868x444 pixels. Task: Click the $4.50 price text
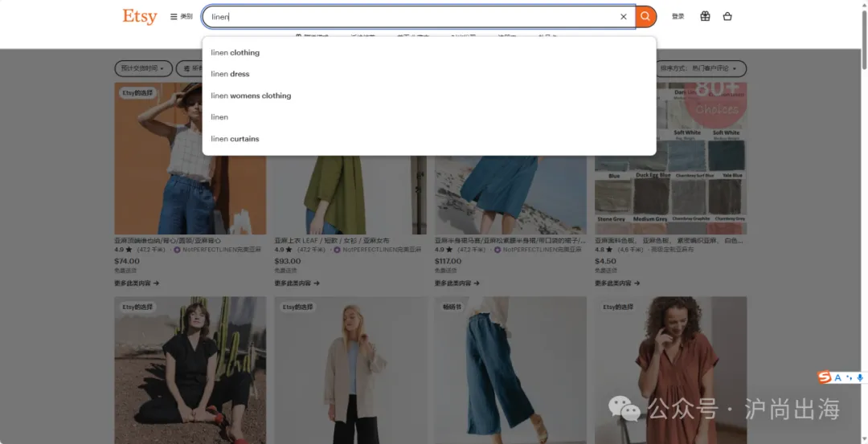point(605,261)
